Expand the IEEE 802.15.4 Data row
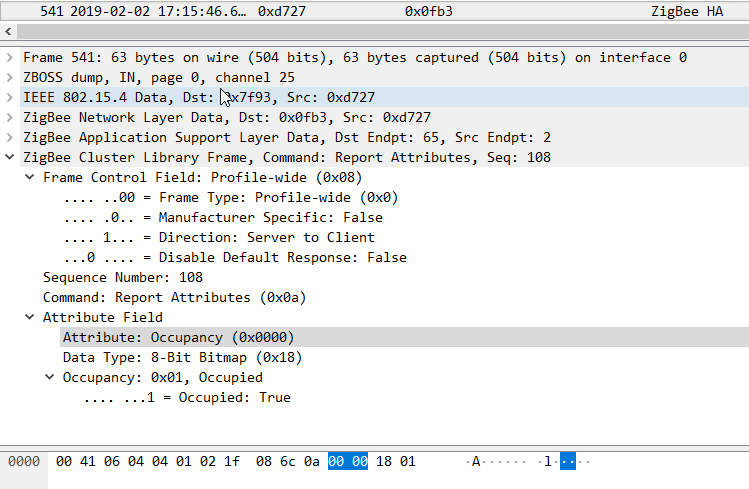The image size is (749, 489). 10,98
